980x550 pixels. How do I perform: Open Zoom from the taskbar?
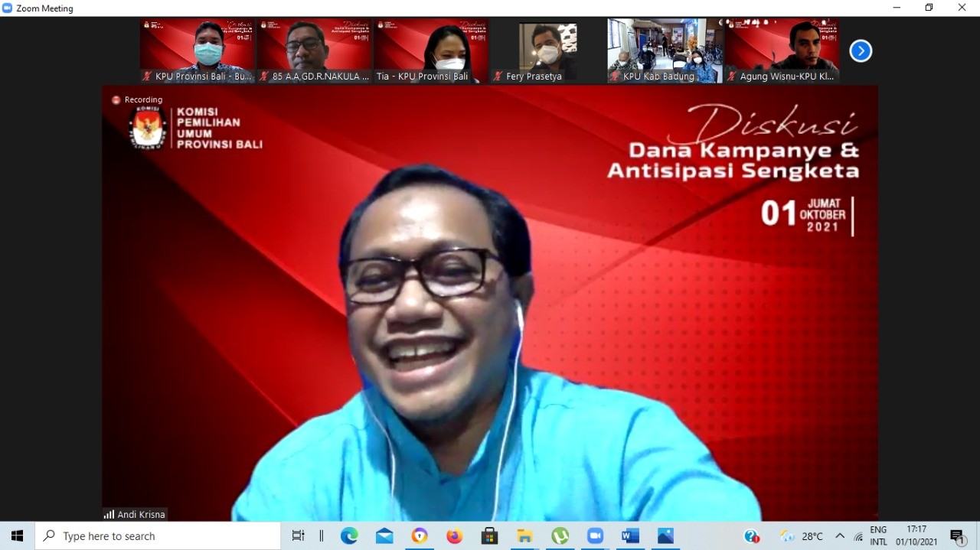595,536
